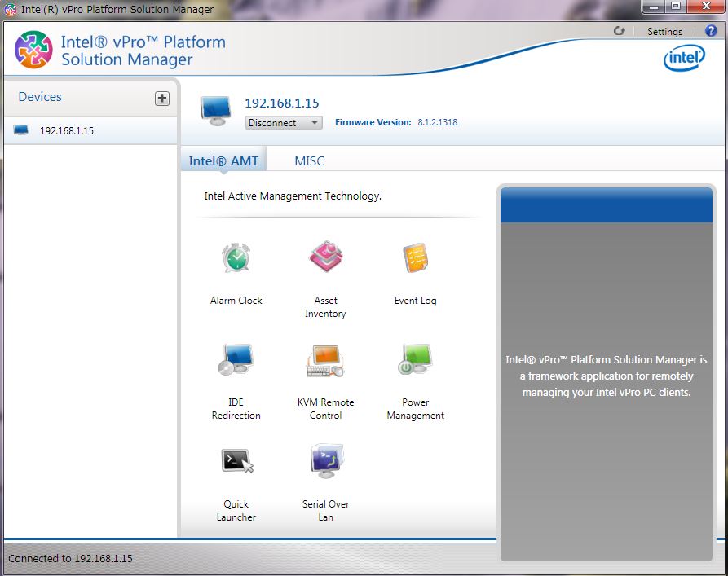The width and height of the screenshot is (728, 576).
Task: Select the Intel® AMT tab
Action: pos(223,161)
